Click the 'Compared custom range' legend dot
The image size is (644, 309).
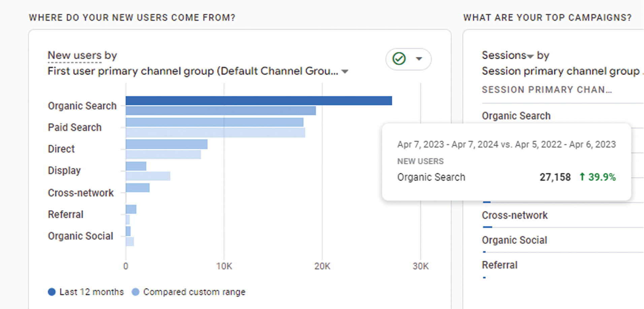135,292
